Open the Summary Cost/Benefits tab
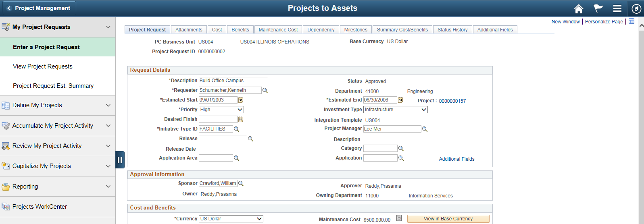Screen dimensions: 644x224 click(402, 30)
